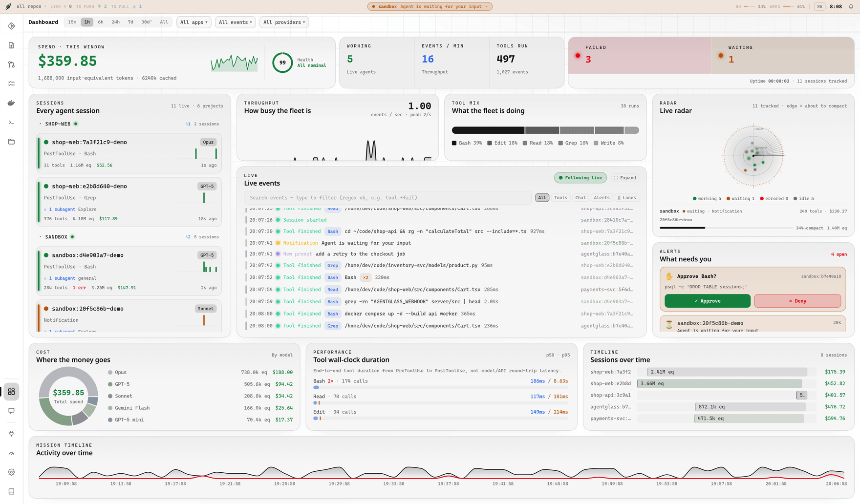Screen dimensions: 860x504
Task: Approve the Bash DROP TABLE request
Action: (707, 301)
